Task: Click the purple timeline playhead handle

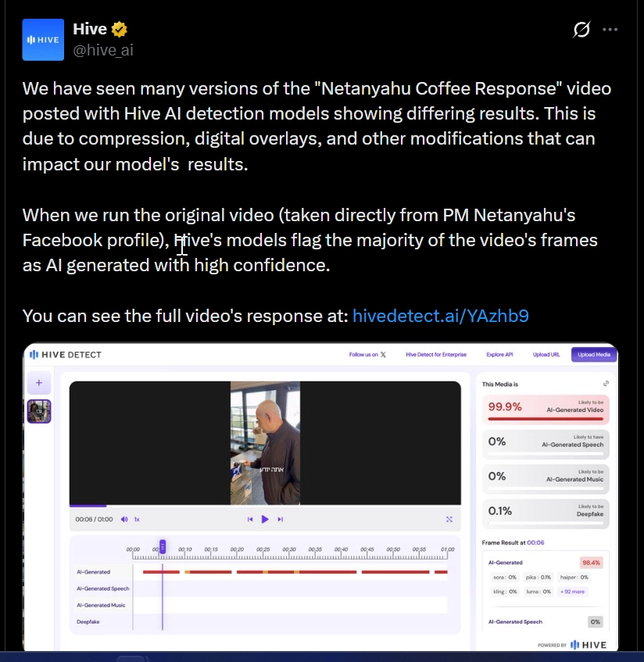Action: pos(163,547)
